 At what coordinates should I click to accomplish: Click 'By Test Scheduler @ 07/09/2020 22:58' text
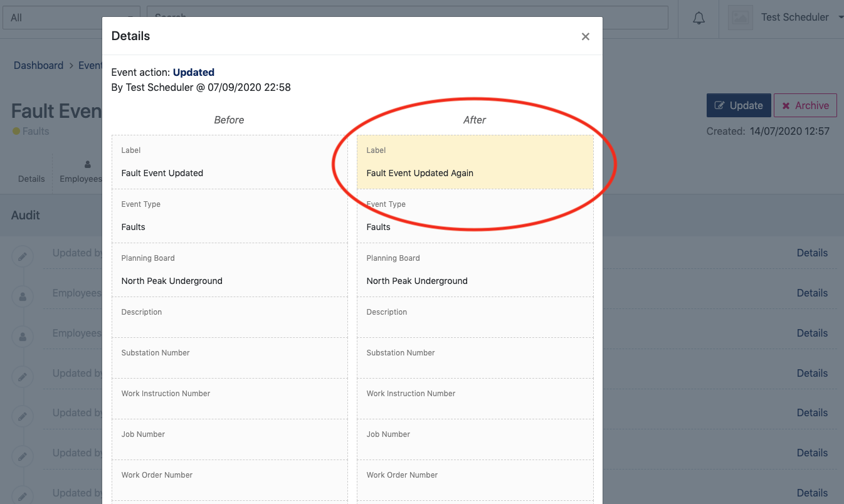click(201, 87)
